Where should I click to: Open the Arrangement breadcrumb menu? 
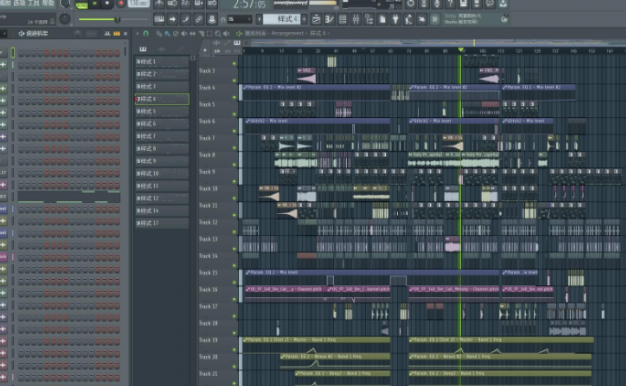pos(287,34)
